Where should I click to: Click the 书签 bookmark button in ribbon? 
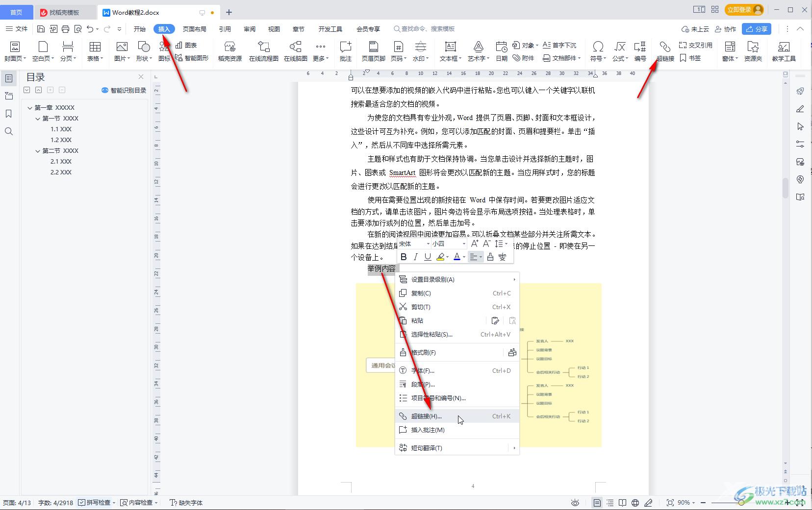[x=690, y=58]
